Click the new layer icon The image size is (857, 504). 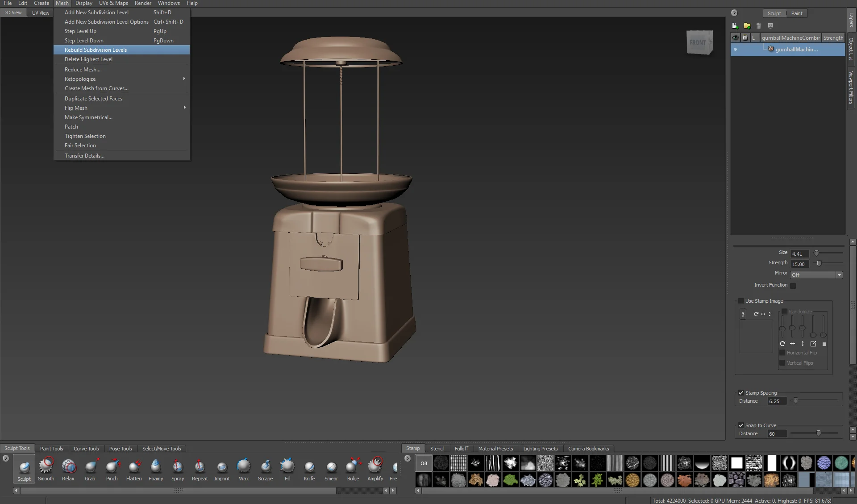[x=735, y=26]
